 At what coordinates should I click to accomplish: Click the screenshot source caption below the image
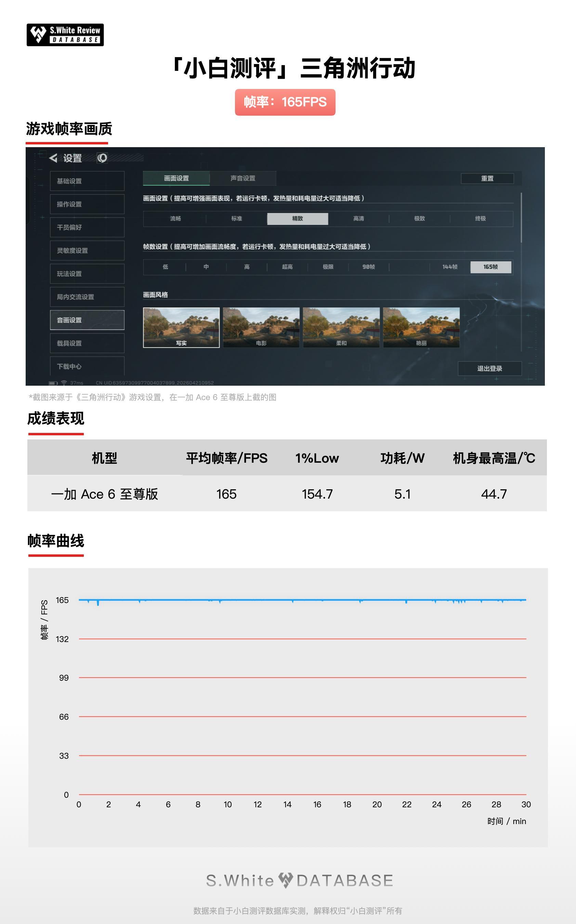[x=153, y=397]
